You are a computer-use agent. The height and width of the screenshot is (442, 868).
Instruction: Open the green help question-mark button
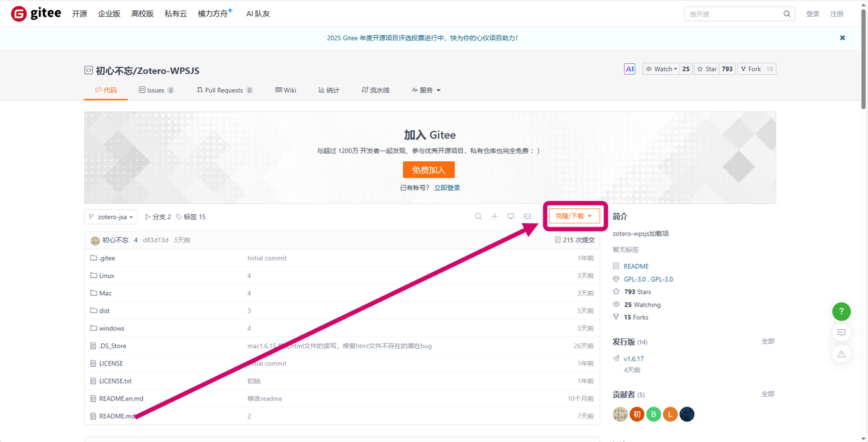841,311
